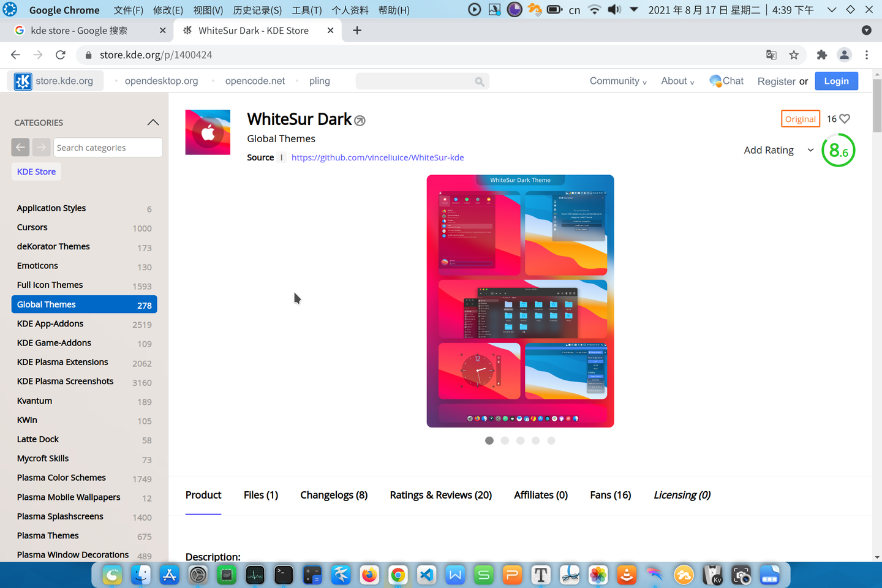
Task: Open the Kvantum manager icon in the dock
Action: (712, 575)
